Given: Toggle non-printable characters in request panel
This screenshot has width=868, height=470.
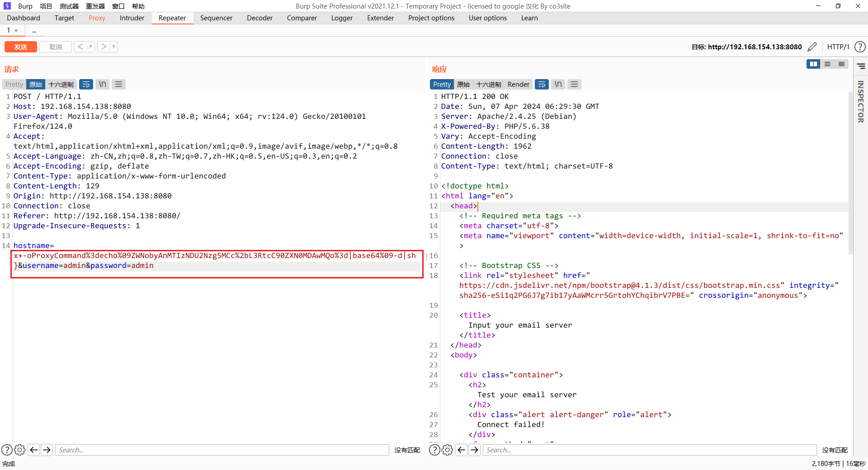Looking at the screenshot, I should 103,85.
